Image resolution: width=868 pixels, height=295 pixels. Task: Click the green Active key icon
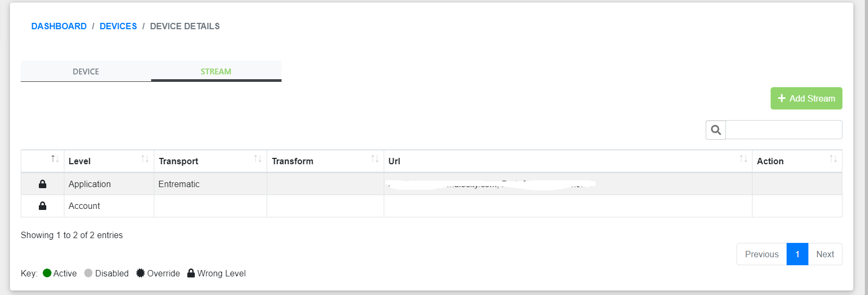pos(47,273)
